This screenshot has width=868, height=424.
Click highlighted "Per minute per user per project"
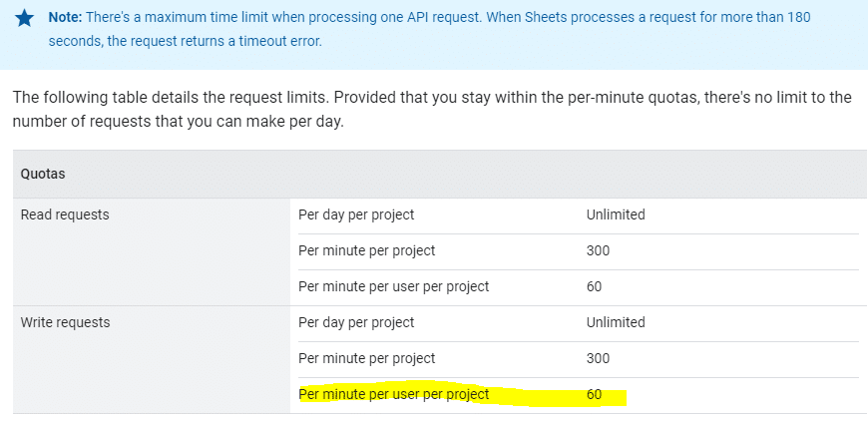click(x=393, y=394)
